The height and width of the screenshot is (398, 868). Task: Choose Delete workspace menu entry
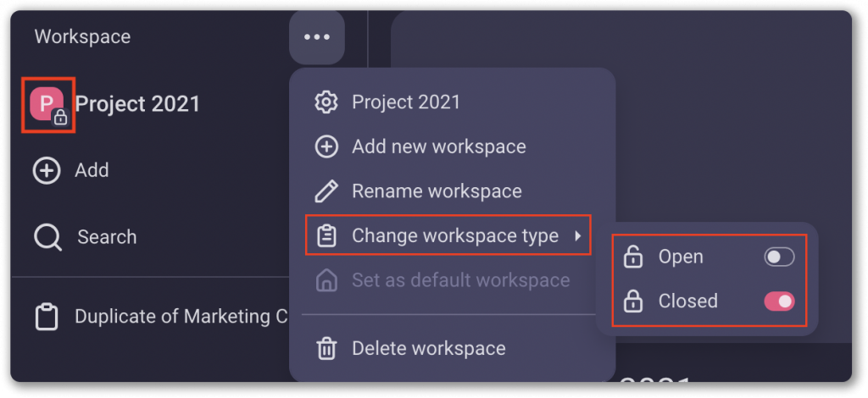[x=428, y=348]
